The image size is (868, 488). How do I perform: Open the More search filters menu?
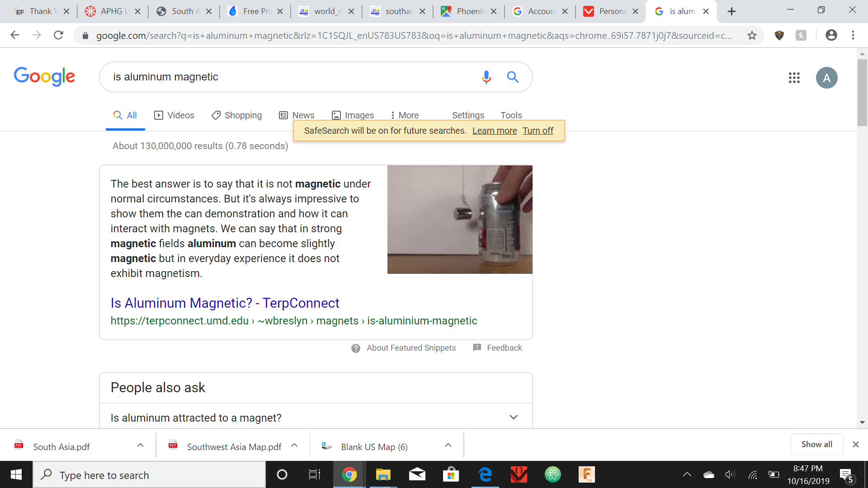(405, 115)
